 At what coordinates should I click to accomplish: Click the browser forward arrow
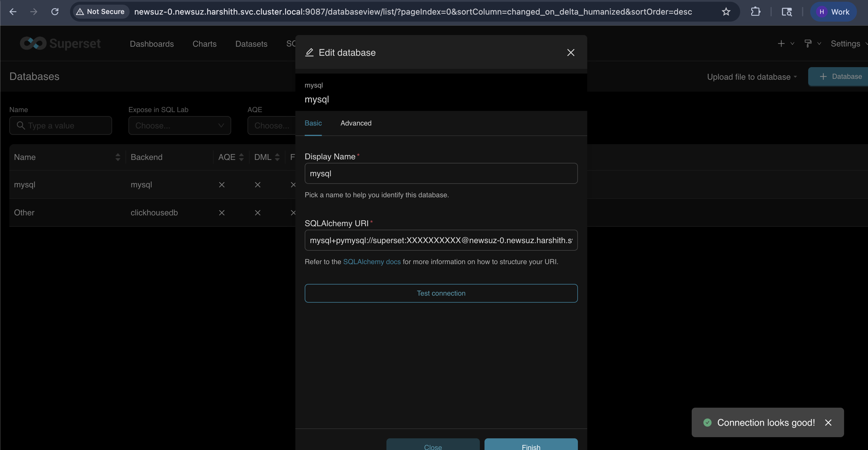tap(34, 12)
